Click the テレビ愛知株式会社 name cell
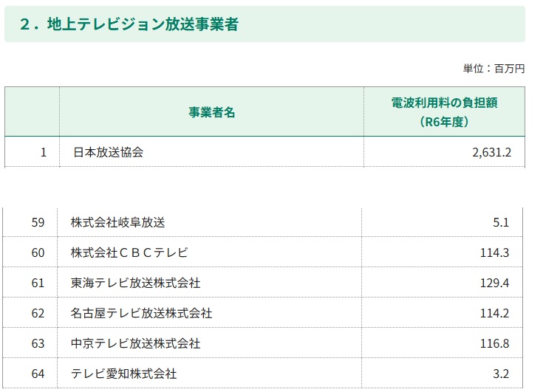This screenshot has width=543, height=392. [124, 374]
